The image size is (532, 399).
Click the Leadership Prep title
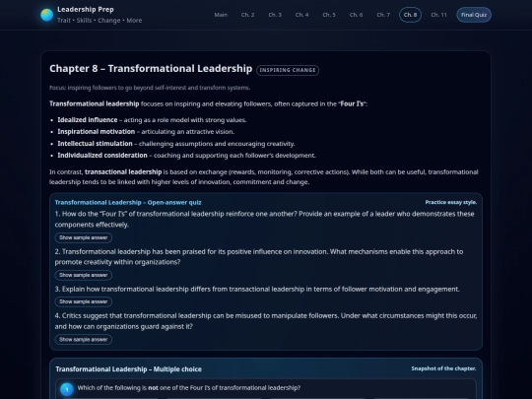coord(86,10)
